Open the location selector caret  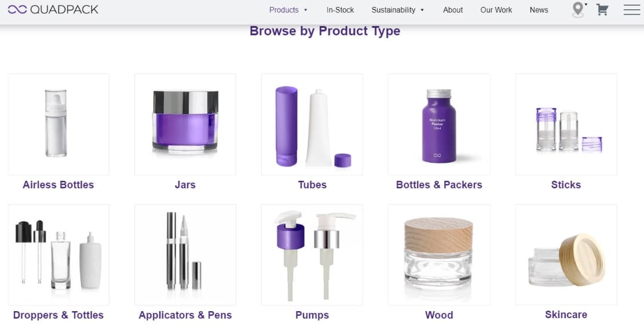click(x=586, y=5)
